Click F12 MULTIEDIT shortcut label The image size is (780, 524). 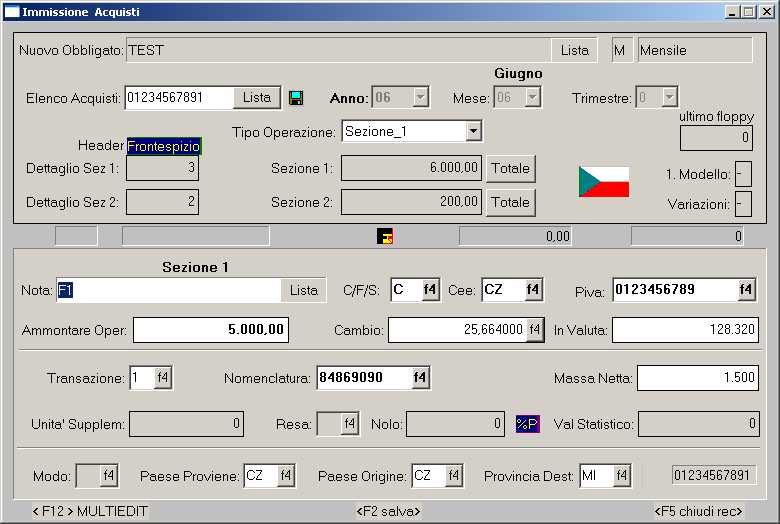(x=90, y=511)
